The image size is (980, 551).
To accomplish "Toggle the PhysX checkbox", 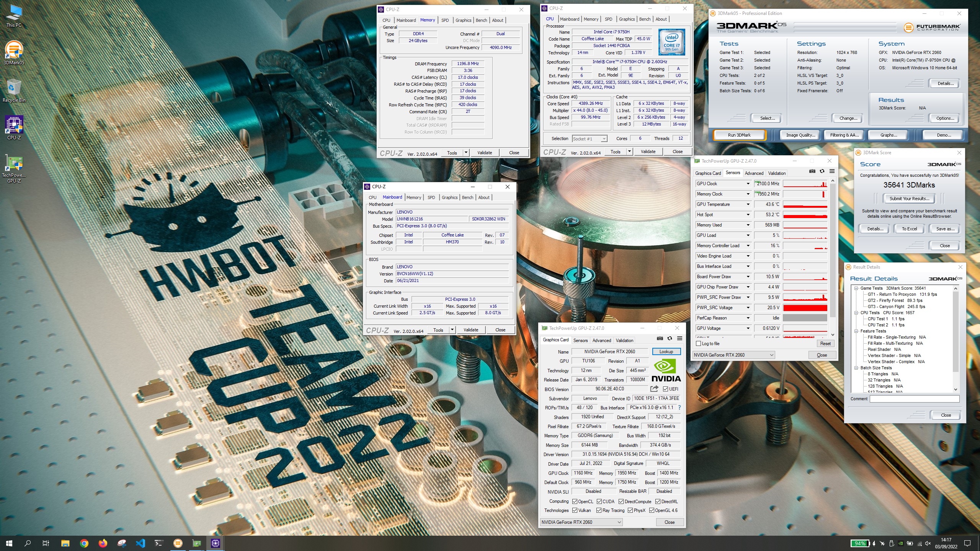I will point(630,510).
